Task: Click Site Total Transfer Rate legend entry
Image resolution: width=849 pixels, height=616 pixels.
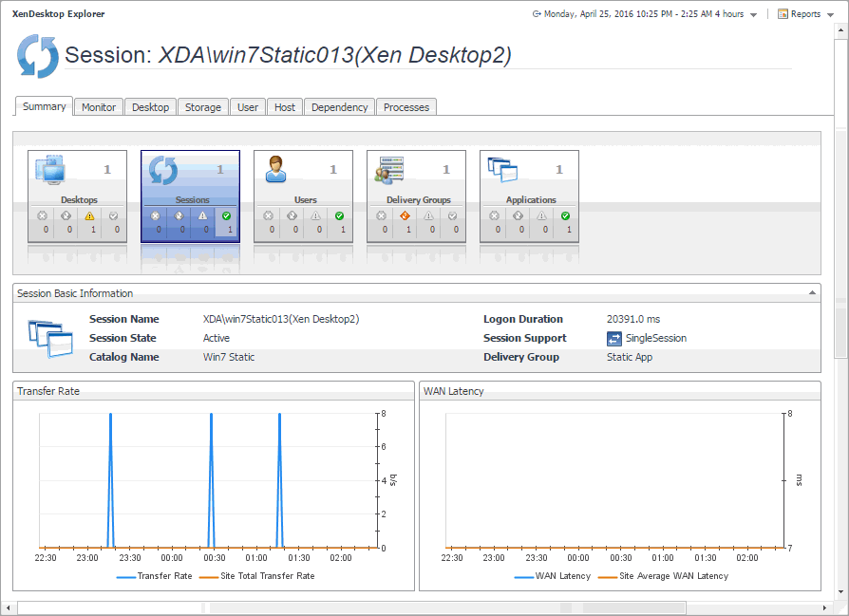Action: pyautogui.click(x=257, y=576)
